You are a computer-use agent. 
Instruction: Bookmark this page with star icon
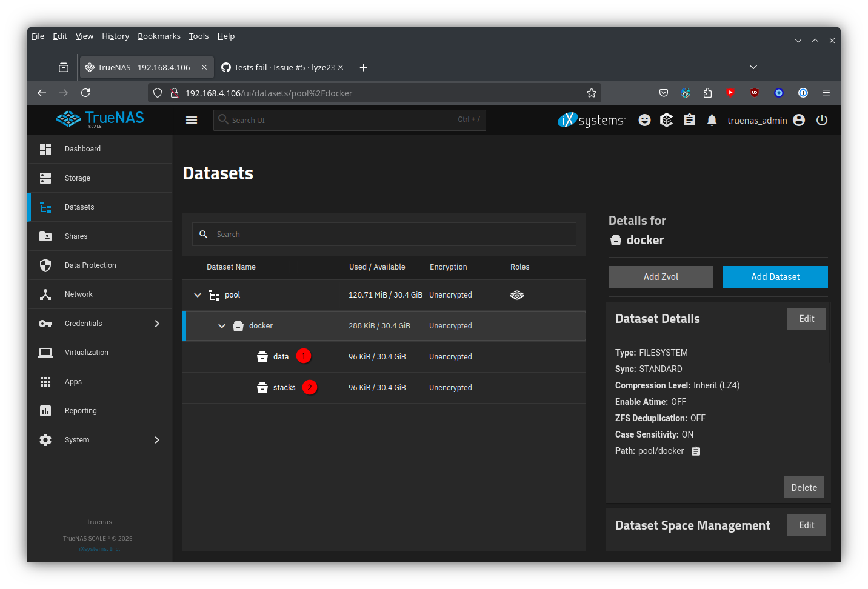(591, 93)
